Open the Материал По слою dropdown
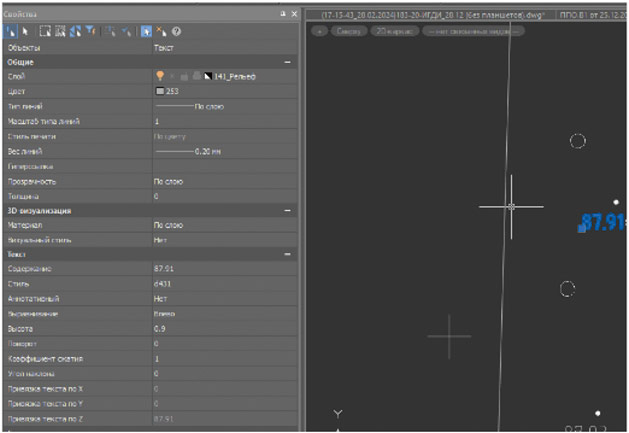 (x=225, y=225)
